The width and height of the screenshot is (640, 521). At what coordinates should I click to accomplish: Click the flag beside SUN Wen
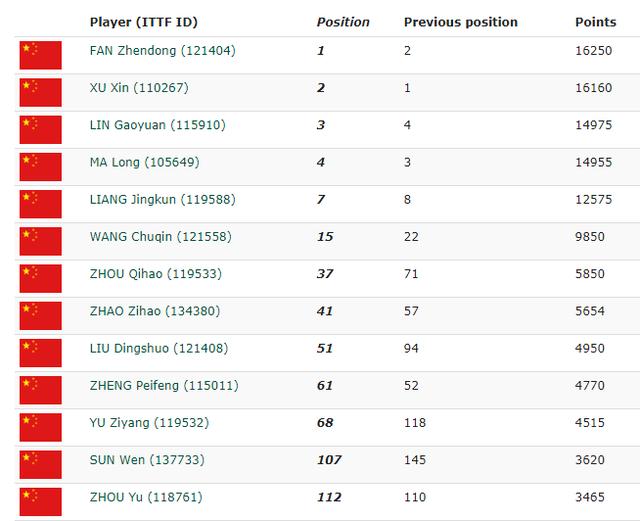coord(40,464)
